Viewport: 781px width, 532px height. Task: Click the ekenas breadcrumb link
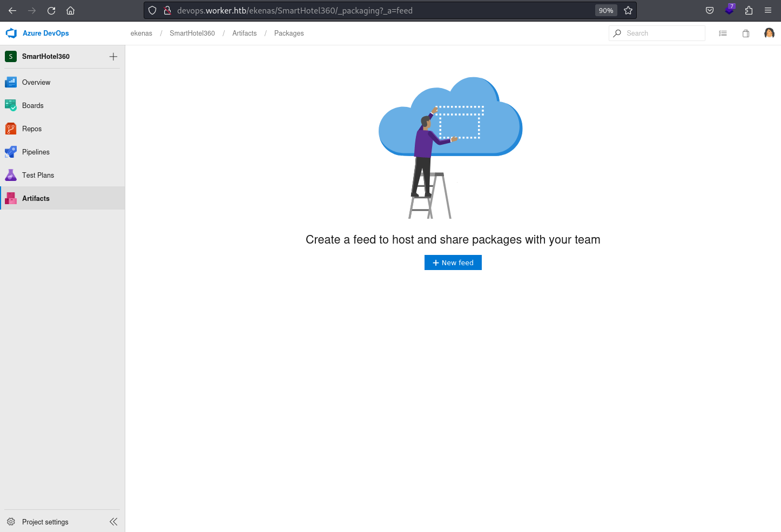(x=142, y=33)
